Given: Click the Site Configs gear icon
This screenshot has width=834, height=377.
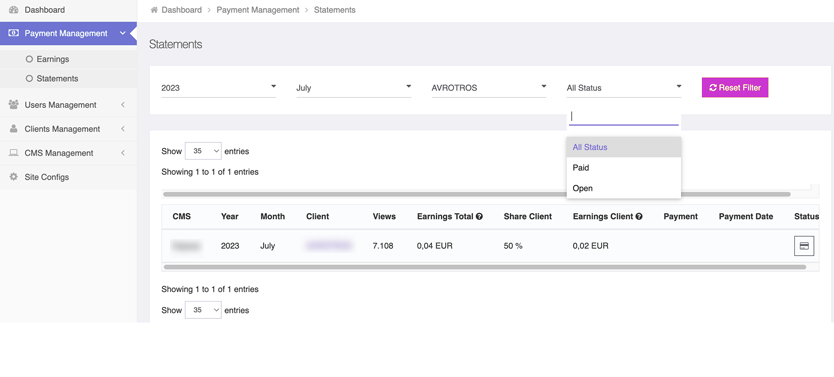Looking at the screenshot, I should [x=13, y=177].
